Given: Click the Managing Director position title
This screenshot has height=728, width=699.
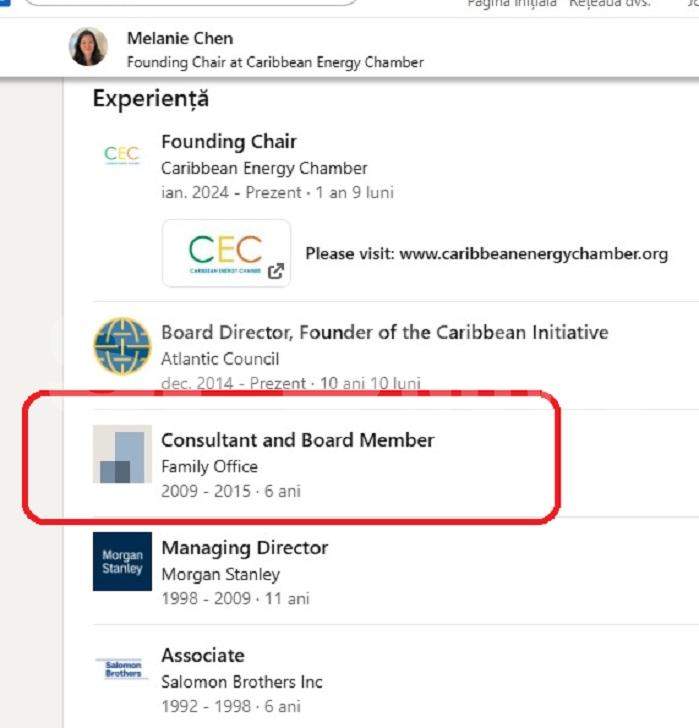Looking at the screenshot, I should click(245, 548).
